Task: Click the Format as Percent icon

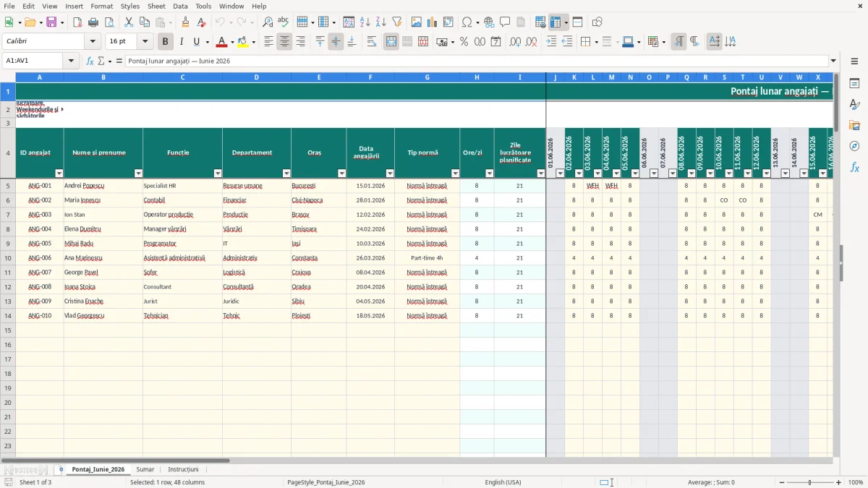Action: 464,42
